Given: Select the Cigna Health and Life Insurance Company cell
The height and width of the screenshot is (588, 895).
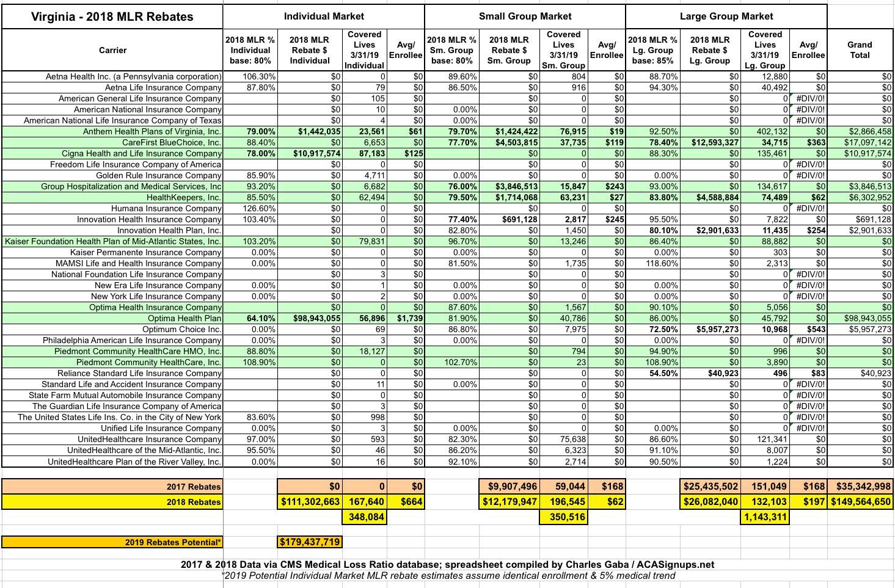Looking at the screenshot, I should point(112,153).
